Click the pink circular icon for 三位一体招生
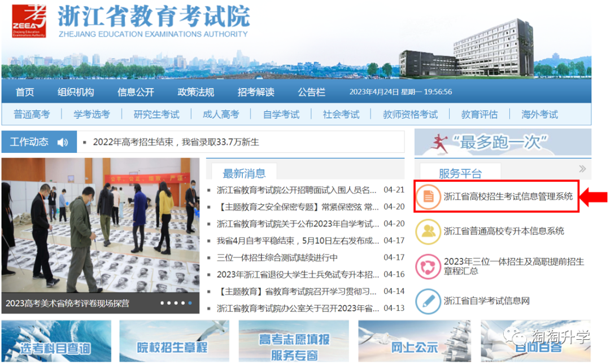610x364 pixels. coord(428,266)
